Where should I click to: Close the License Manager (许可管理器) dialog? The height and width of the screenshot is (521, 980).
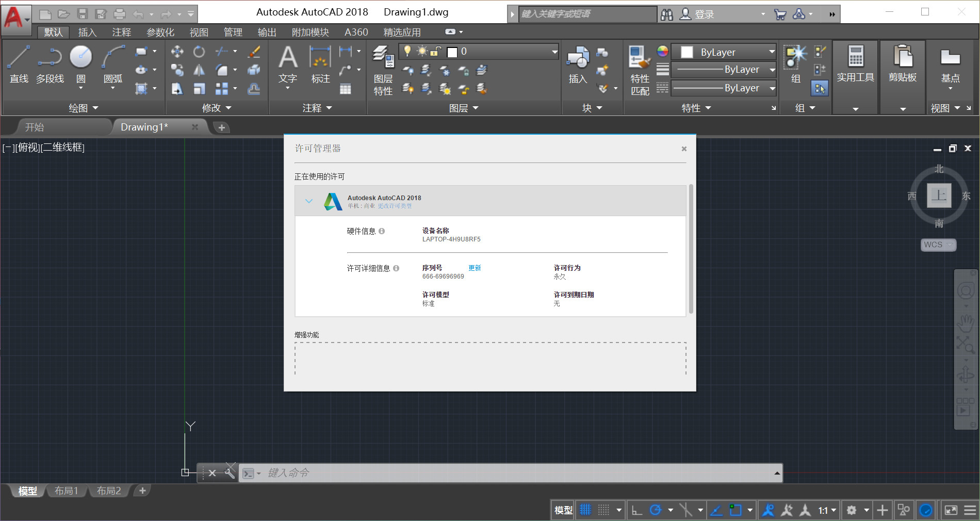(x=684, y=149)
